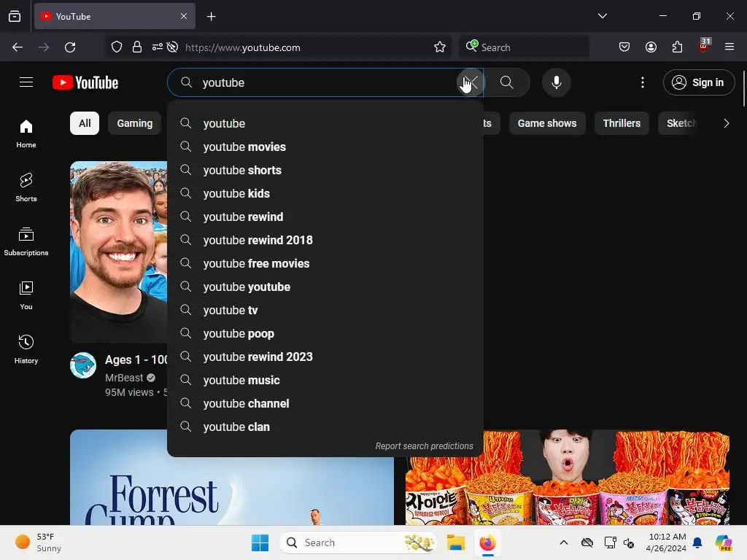
Task: Choose the 'youtube channel' suggestion
Action: point(325,403)
